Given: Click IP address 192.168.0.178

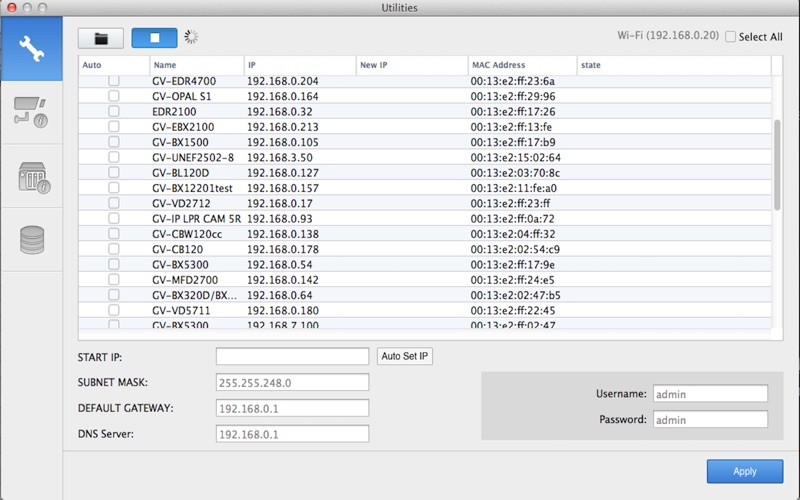Looking at the screenshot, I should 283,249.
